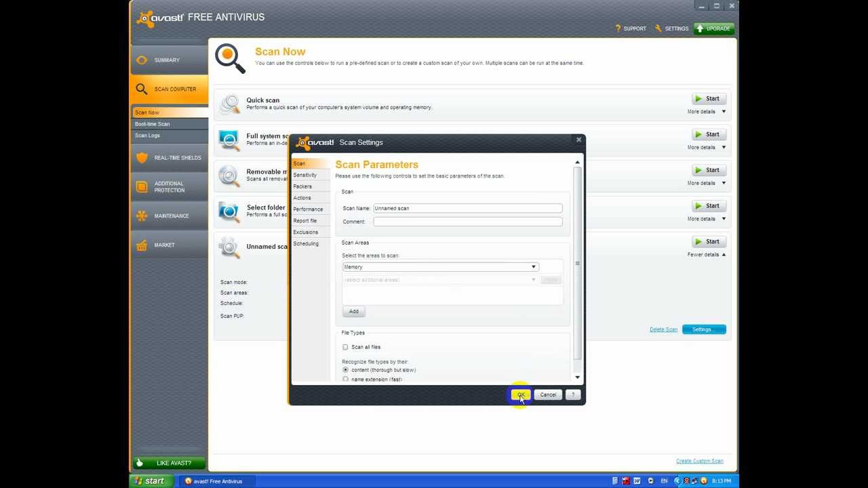This screenshot has height=488, width=868.
Task: Click the Summary icon in the sidebar
Action: [142, 60]
